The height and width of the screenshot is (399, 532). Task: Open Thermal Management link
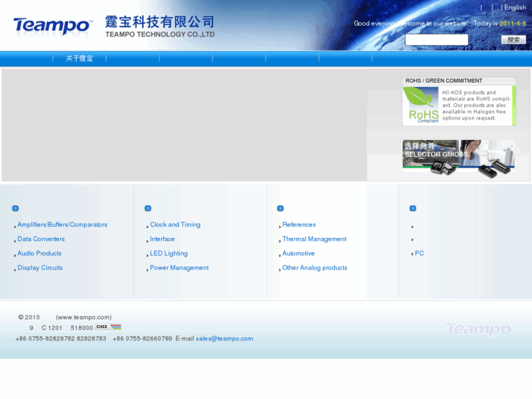[315, 239]
